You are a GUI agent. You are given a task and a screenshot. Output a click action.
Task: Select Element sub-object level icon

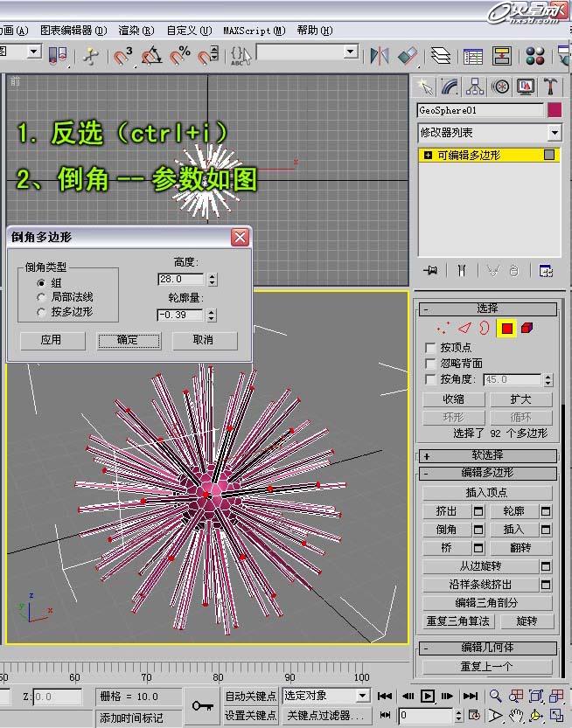tap(527, 328)
